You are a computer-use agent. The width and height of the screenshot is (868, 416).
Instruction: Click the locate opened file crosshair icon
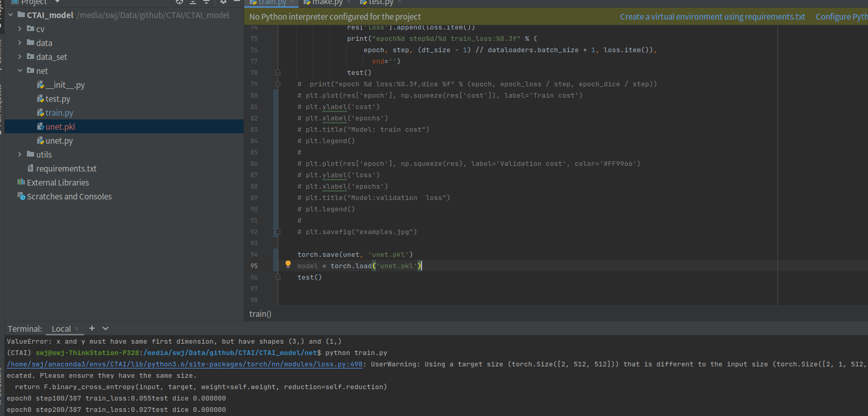(x=179, y=2)
